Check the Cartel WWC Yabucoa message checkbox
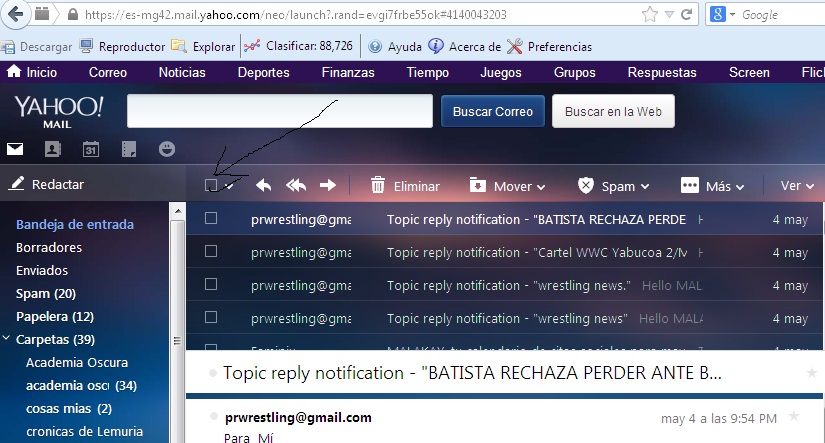Viewport: 825px width, 443px height. pyautogui.click(x=211, y=251)
